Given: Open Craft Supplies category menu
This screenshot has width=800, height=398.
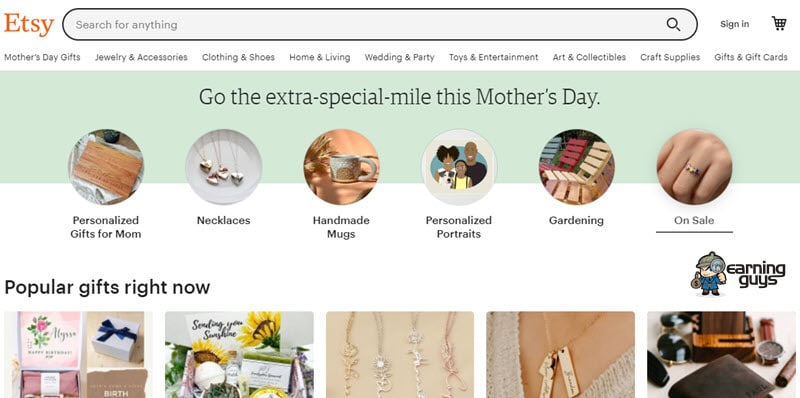Looking at the screenshot, I should 670,57.
